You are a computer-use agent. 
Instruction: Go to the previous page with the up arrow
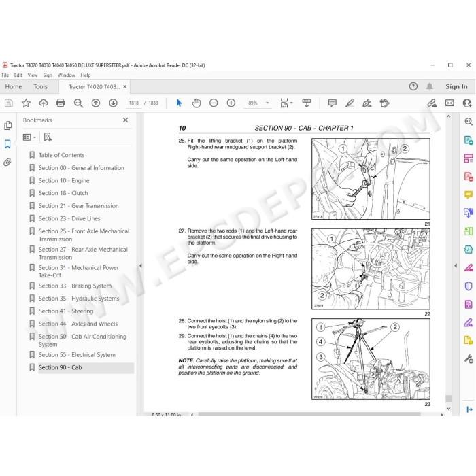96,103
